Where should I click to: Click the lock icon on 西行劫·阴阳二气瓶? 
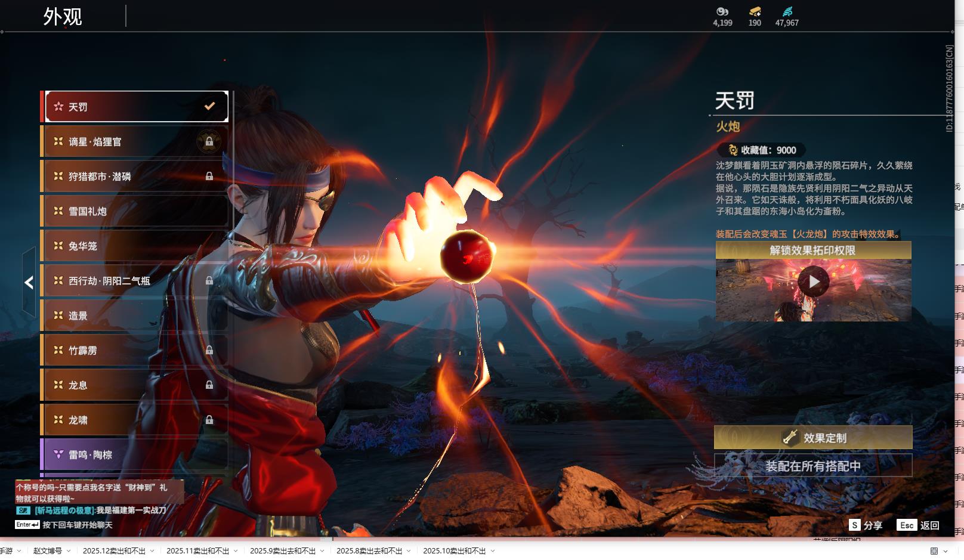click(209, 280)
